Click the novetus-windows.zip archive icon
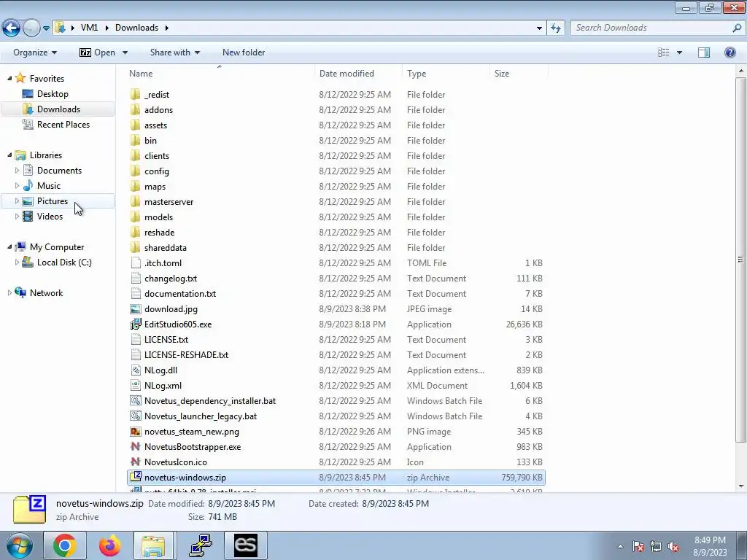Image resolution: width=747 pixels, height=560 pixels. [135, 477]
